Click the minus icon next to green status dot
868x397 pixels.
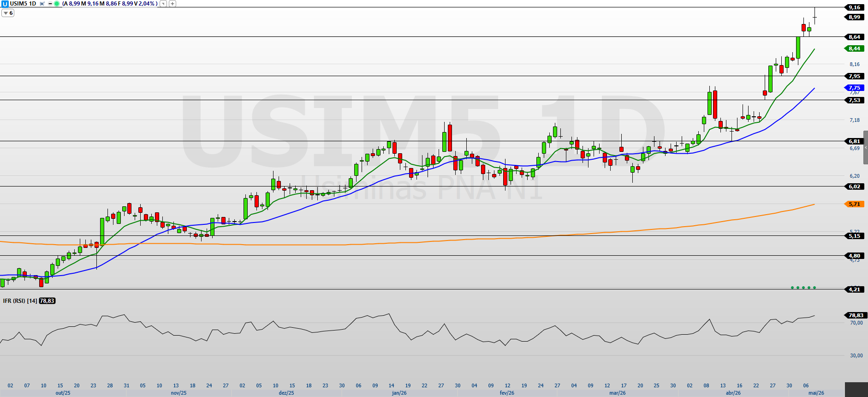coord(50,4)
